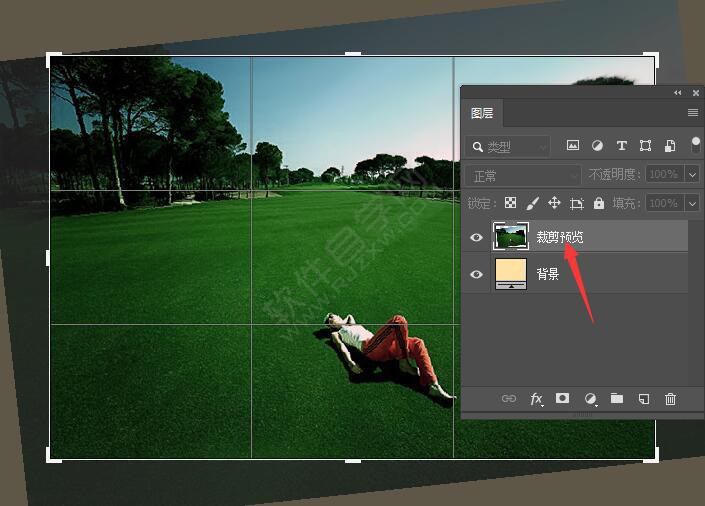Click the bottom-center crop edge handle
Screen dimensions: 705x506
(x=352, y=461)
